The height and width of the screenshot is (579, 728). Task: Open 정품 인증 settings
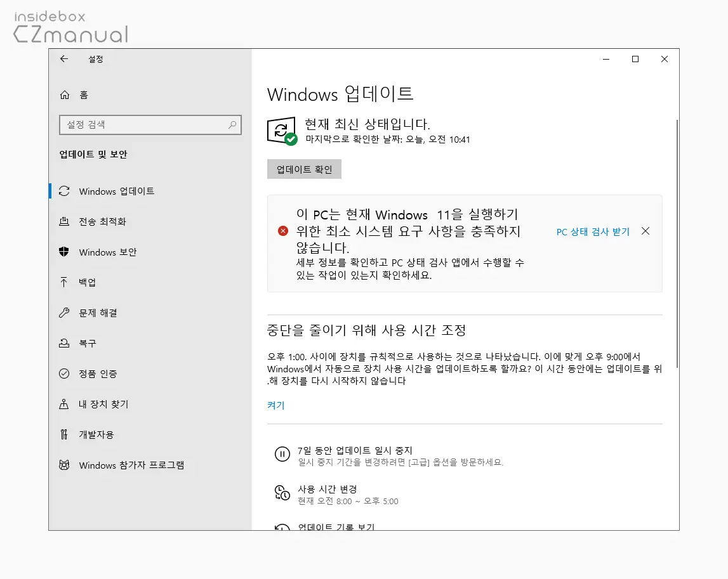150,374
